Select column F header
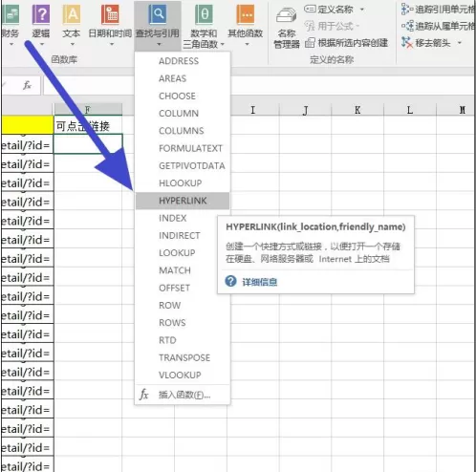This screenshot has height=472, width=476. pyautogui.click(x=88, y=110)
